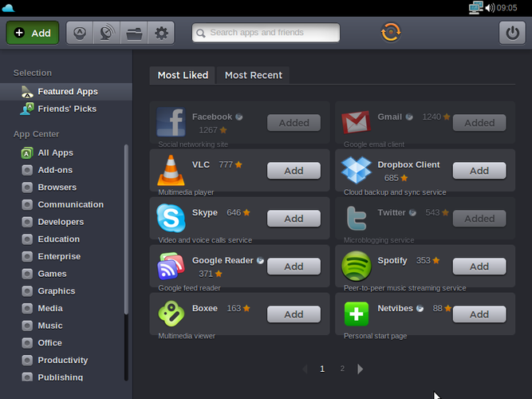Click the Gmail envelope icon
Screen dimensions: 532x399
[356, 122]
